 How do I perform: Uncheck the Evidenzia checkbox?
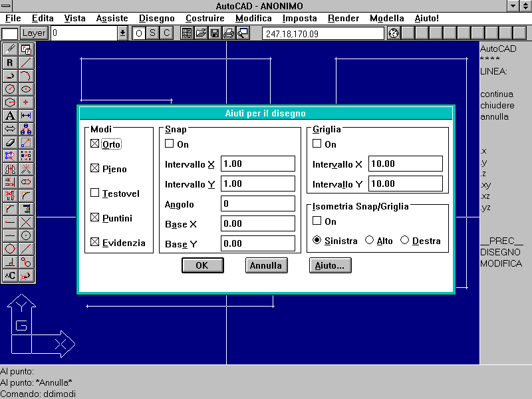94,242
